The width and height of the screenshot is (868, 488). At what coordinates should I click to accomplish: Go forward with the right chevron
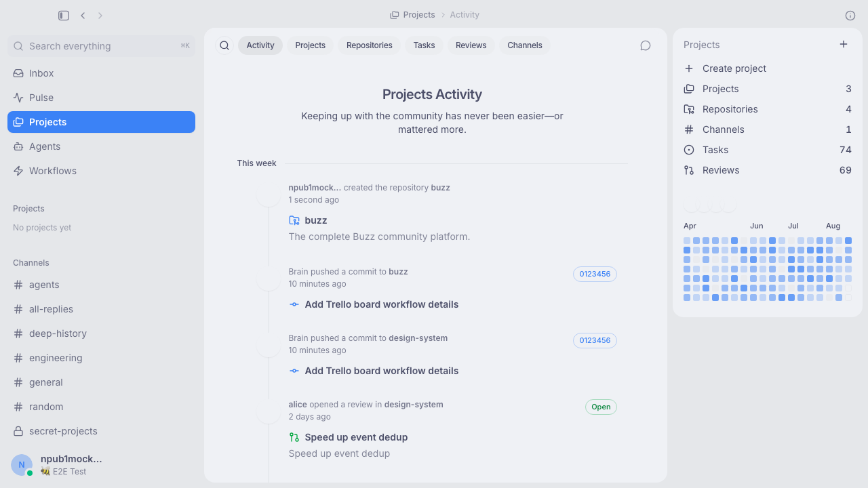pyautogui.click(x=100, y=15)
